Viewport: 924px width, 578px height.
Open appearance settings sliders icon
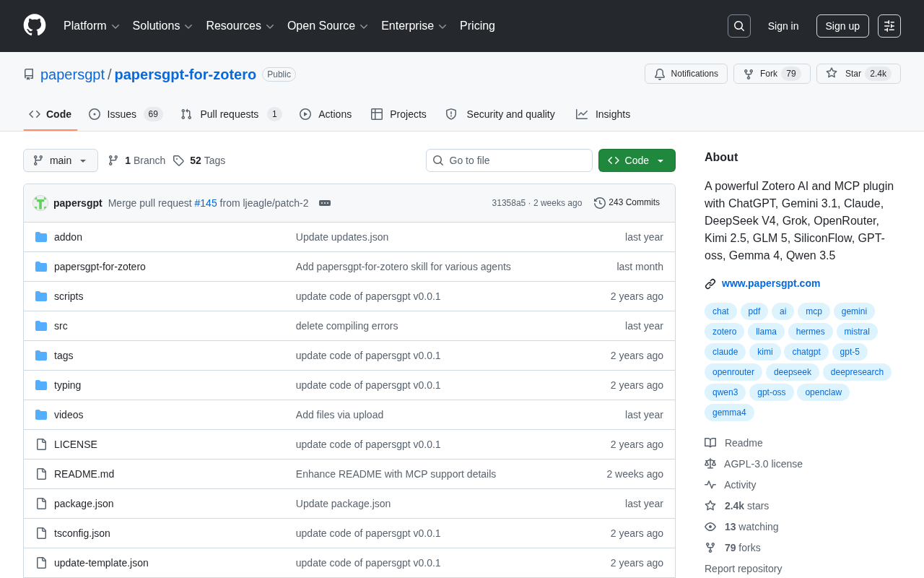(x=889, y=26)
